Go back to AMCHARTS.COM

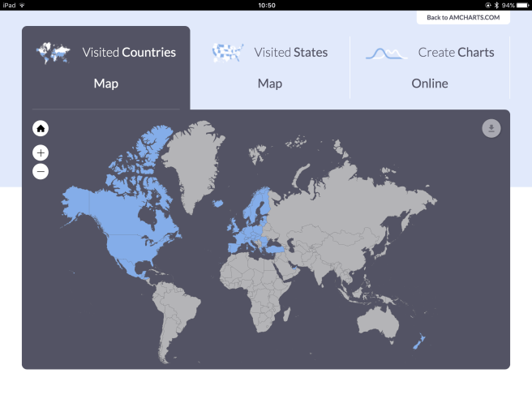coord(463,17)
